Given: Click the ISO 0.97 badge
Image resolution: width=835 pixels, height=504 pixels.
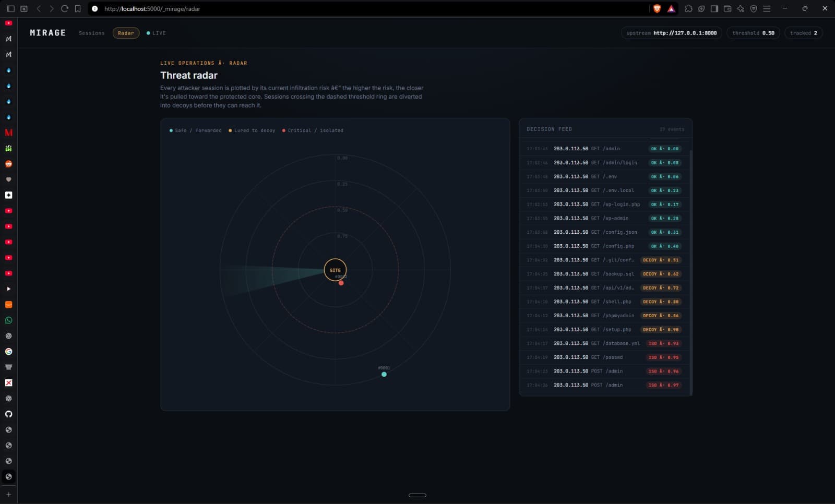Looking at the screenshot, I should click(x=663, y=385).
